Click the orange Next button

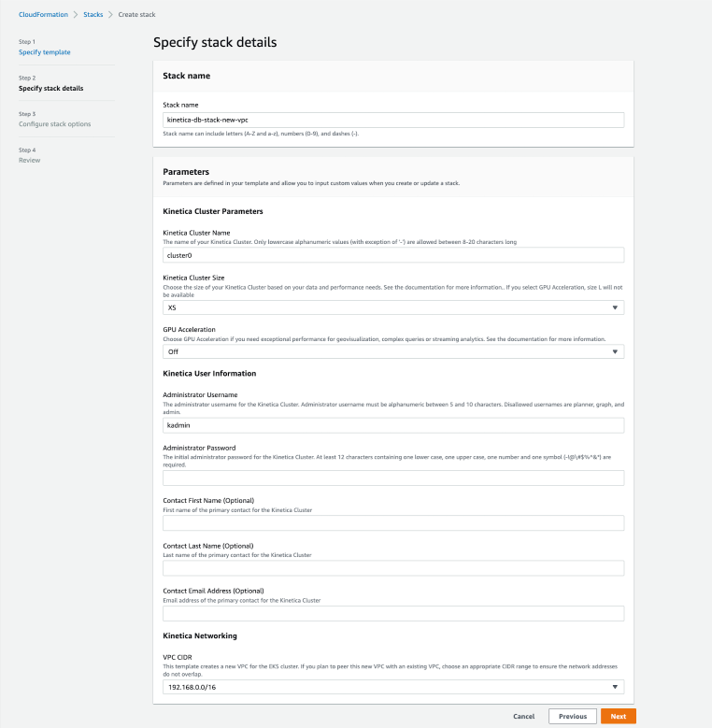619,717
